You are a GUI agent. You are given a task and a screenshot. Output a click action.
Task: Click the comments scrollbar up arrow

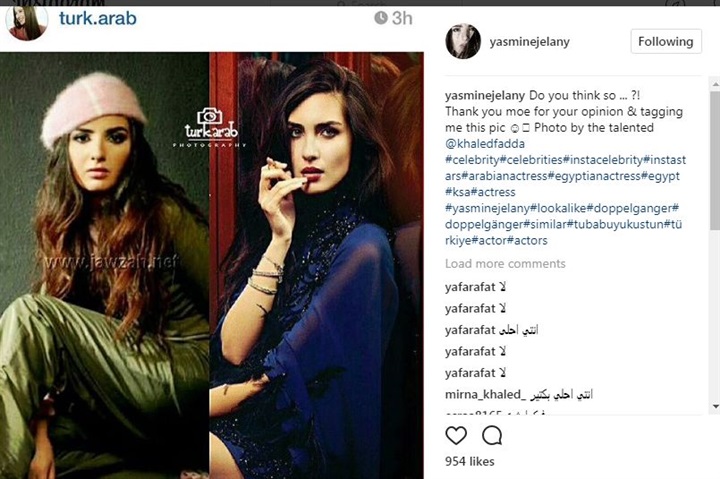(715, 84)
